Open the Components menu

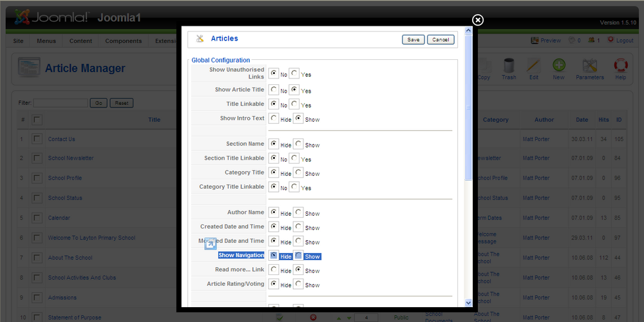[x=123, y=41]
